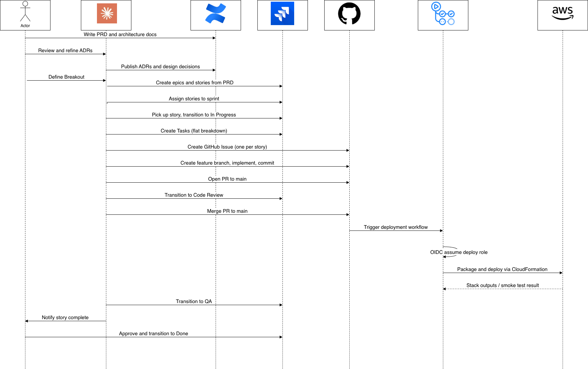This screenshot has height=369, width=588.
Task: Click the 'Define Breakout' label
Action: coord(67,77)
